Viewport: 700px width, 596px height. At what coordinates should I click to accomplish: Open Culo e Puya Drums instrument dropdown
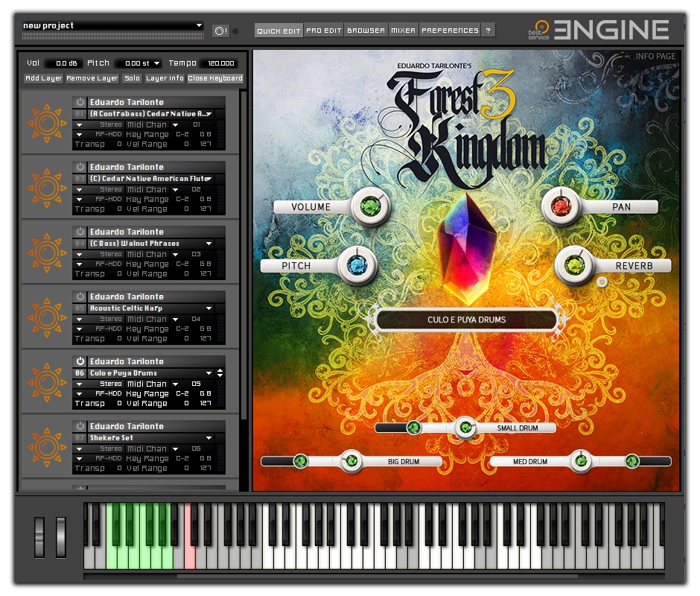pos(209,373)
